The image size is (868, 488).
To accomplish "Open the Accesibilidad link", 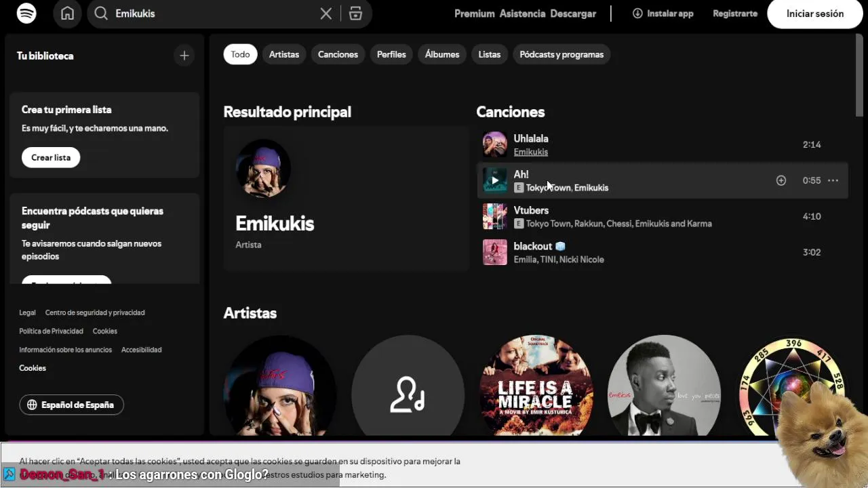I will pos(141,350).
